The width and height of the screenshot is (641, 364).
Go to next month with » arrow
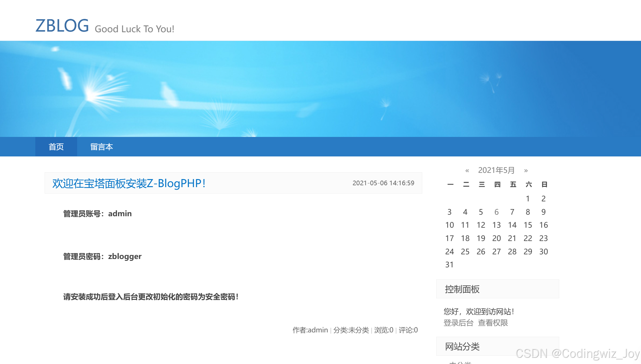[526, 170]
